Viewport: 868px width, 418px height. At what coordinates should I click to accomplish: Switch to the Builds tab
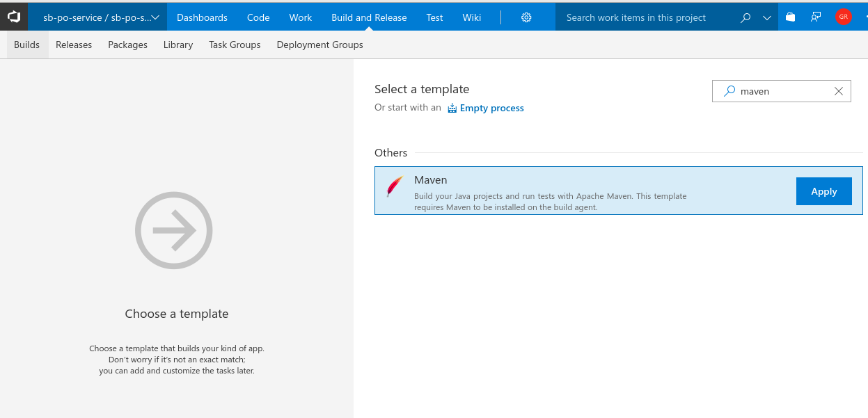(27, 45)
